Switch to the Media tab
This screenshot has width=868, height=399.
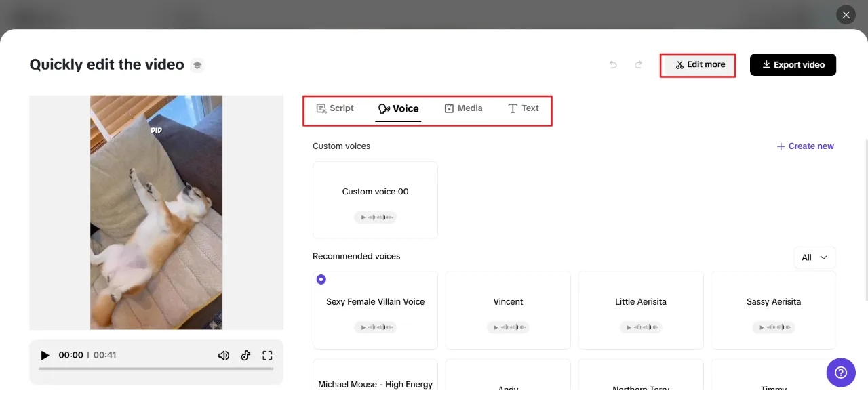point(463,108)
